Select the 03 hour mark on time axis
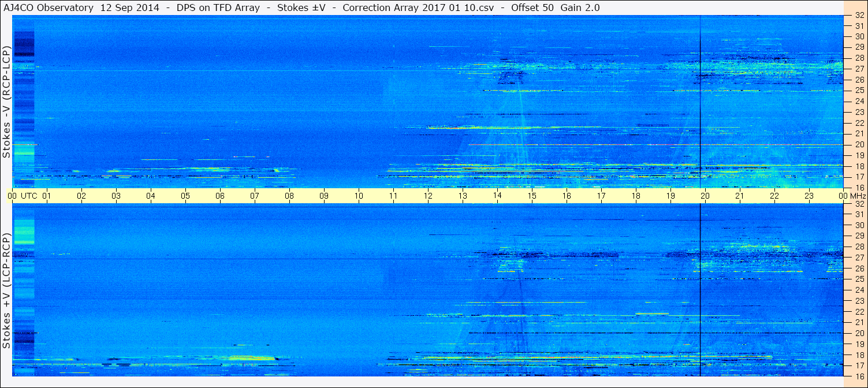Viewport: 868px width, 388px height. point(116,196)
